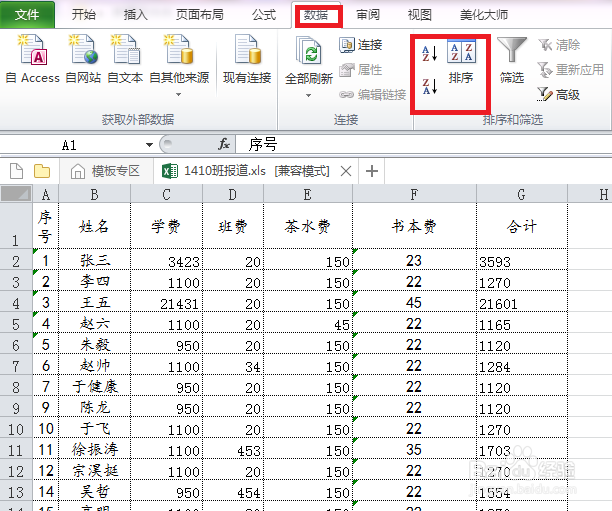Open the 模板专区 home tab
Viewport: 612px width, 511px height.
[x=105, y=171]
